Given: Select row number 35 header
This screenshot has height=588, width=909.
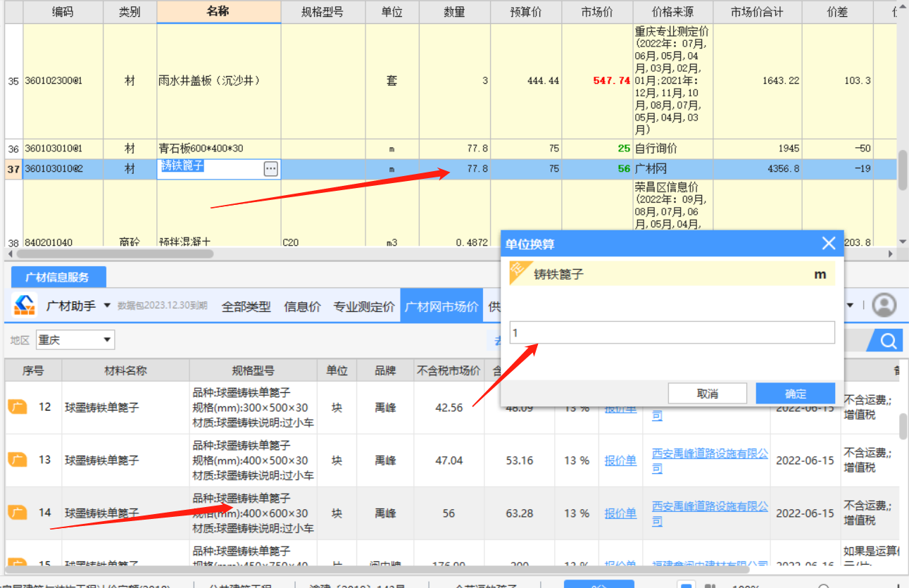Looking at the screenshot, I should point(13,81).
